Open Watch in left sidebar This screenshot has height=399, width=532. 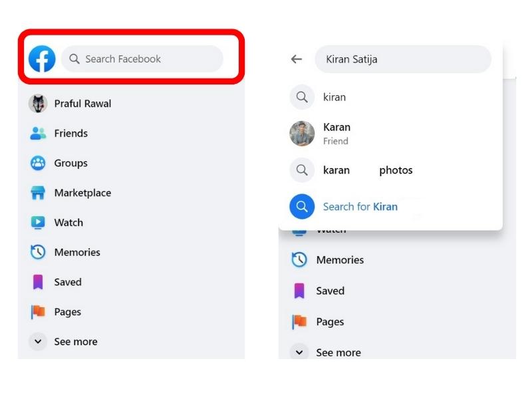(68, 223)
